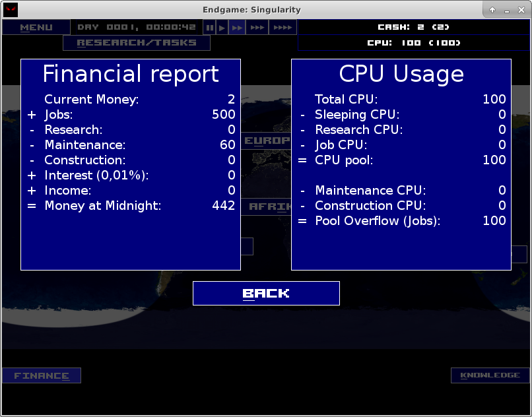Open the Knowledge screen
532x417 pixels.
489,375
